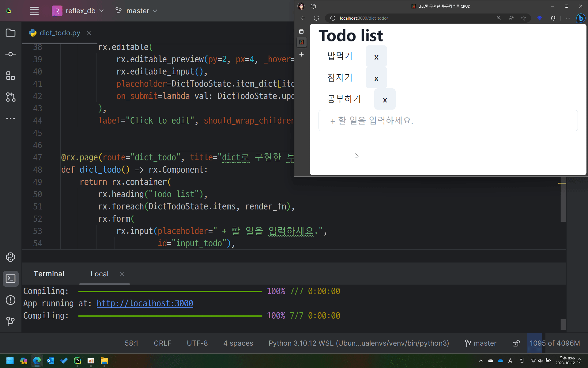Open the Structure tool window icon
588x368 pixels.
[x=10, y=76]
